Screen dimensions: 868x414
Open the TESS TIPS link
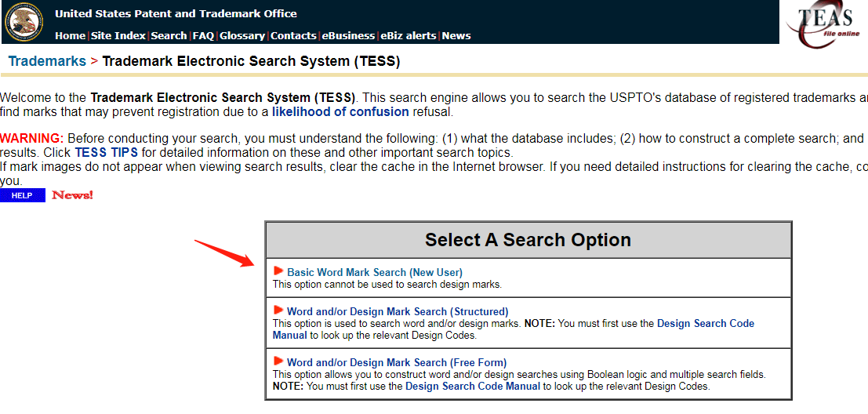pyautogui.click(x=107, y=152)
